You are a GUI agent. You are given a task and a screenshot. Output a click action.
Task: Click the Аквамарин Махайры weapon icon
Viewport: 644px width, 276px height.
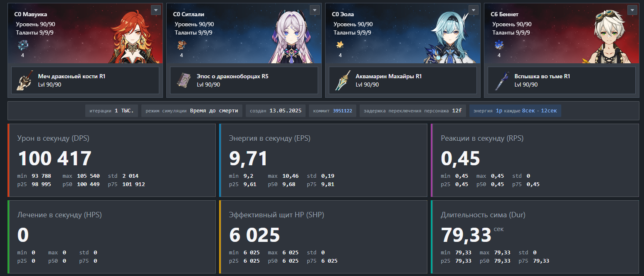point(342,80)
